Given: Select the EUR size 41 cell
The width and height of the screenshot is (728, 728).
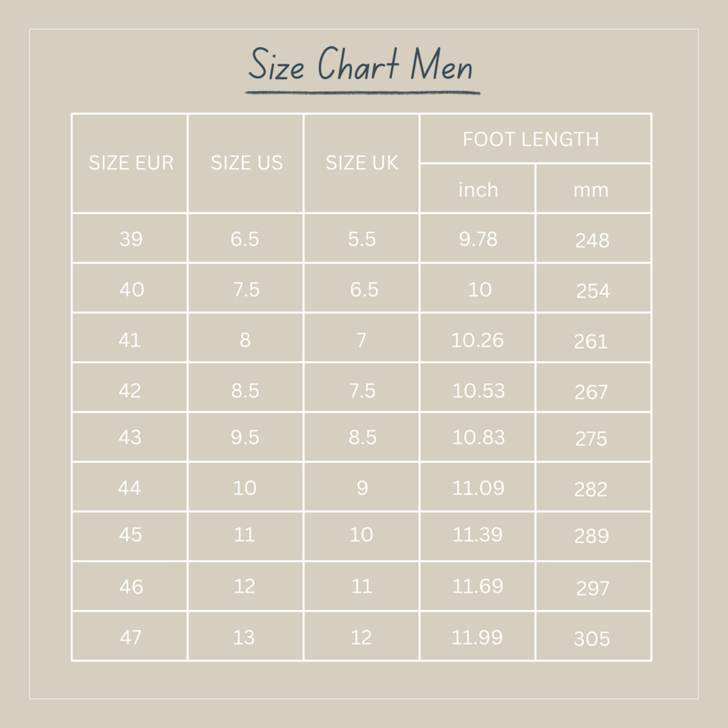Looking at the screenshot, I should [x=130, y=340].
